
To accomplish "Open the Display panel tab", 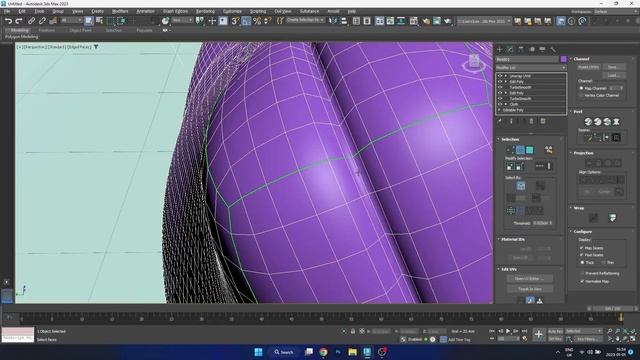I will [x=542, y=49].
